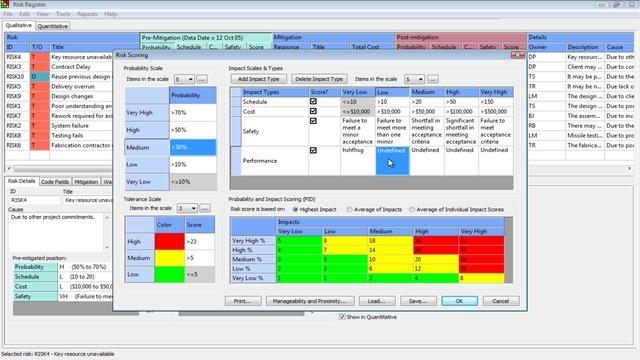Click the green Low tolerance color
The height and width of the screenshot is (360, 640).
point(169,274)
